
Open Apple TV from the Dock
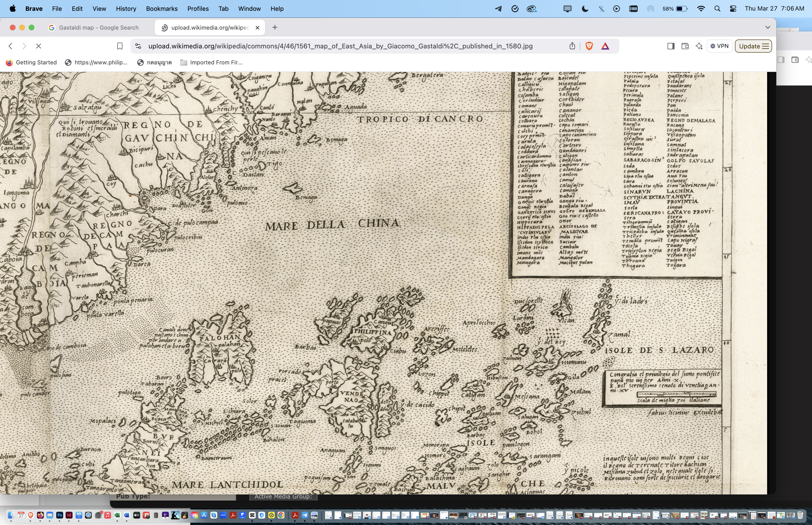137,515
